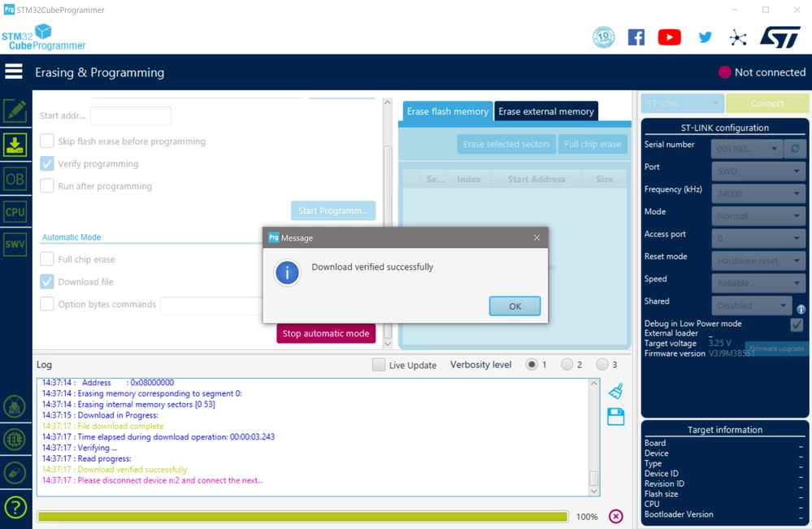The width and height of the screenshot is (812, 529).
Task: Click the Full chip erase button
Action: pyautogui.click(x=593, y=144)
